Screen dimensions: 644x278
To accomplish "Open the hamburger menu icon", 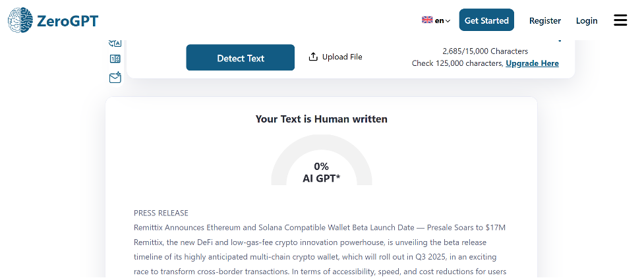I will coord(620,20).
